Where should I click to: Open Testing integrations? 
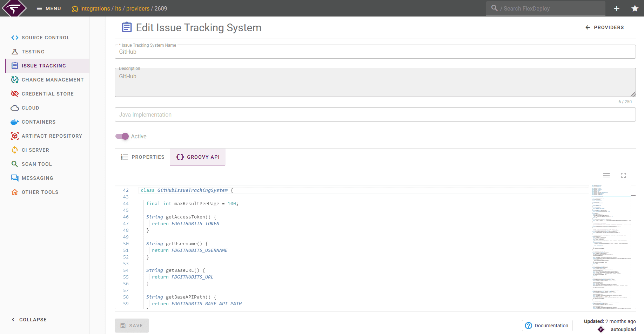click(x=47, y=52)
